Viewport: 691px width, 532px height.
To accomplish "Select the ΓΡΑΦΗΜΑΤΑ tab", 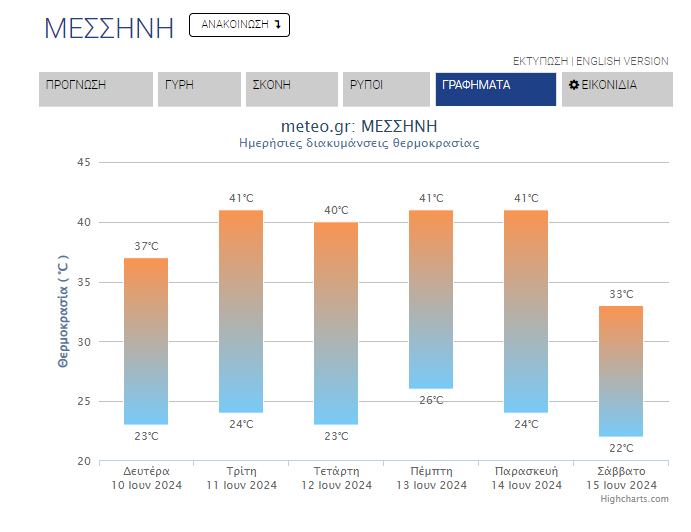I will point(496,89).
